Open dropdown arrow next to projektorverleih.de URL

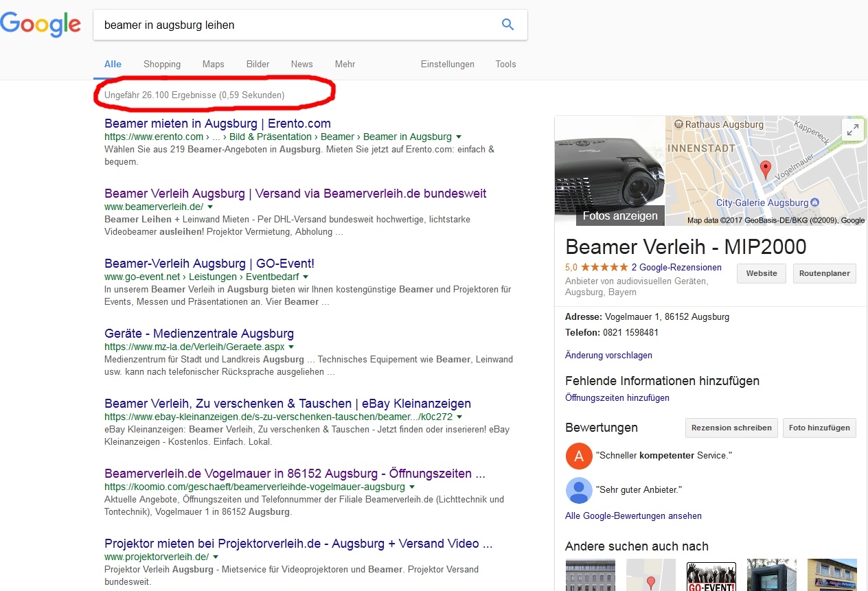coord(216,557)
